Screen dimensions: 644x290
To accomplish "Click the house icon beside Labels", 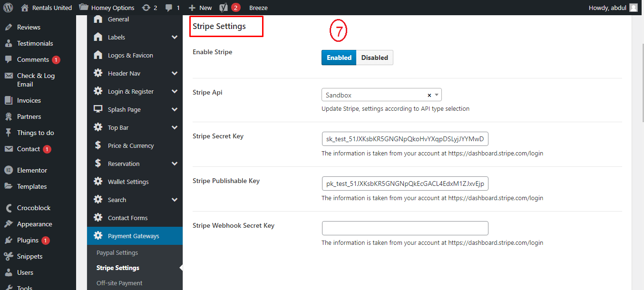I will [98, 37].
